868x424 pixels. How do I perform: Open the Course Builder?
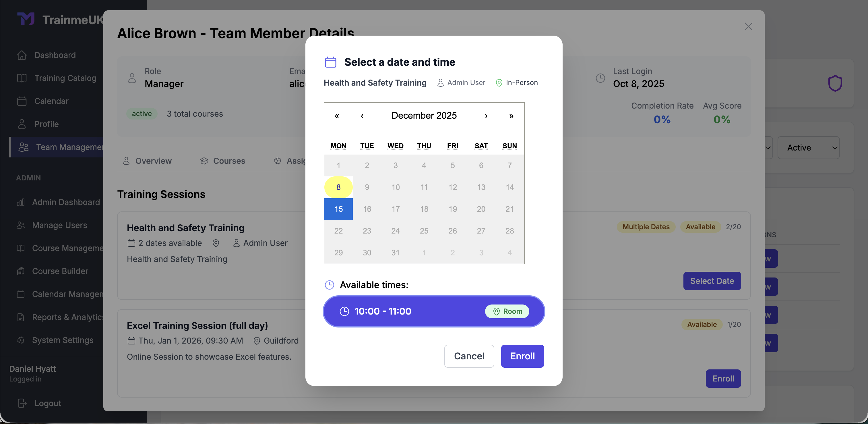(x=60, y=271)
